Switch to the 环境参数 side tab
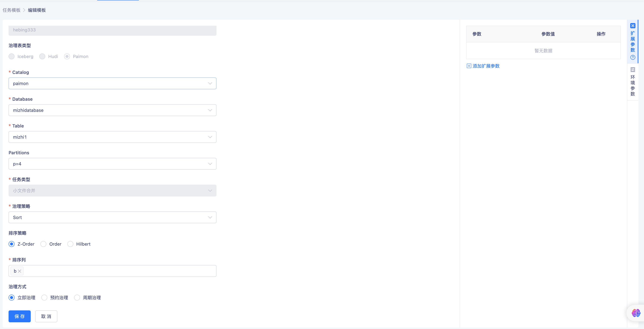 (x=633, y=82)
